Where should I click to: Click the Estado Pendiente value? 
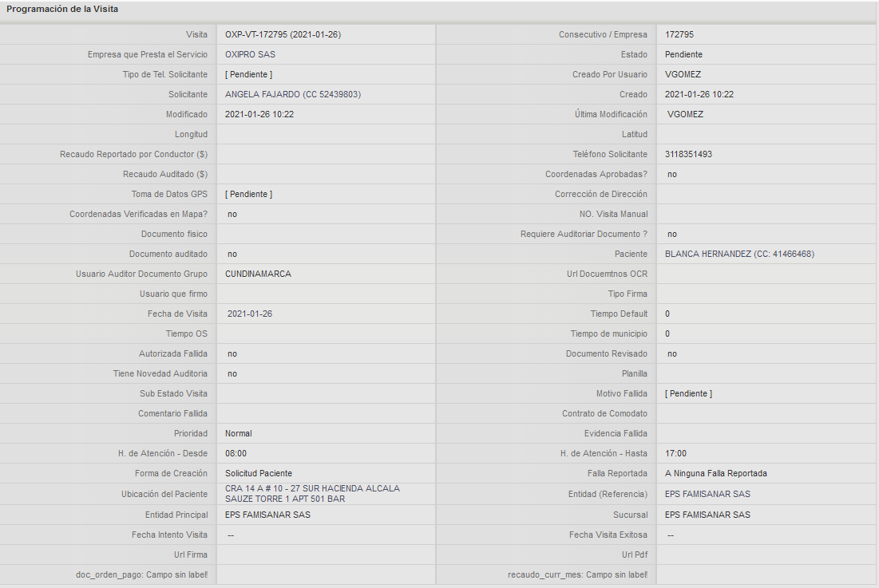click(x=683, y=55)
